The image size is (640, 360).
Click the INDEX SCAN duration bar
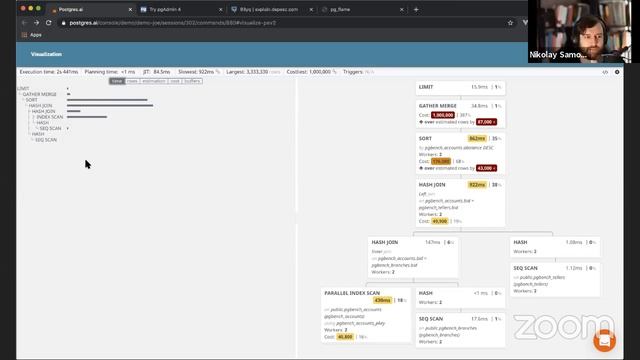pyautogui.click(x=87, y=117)
